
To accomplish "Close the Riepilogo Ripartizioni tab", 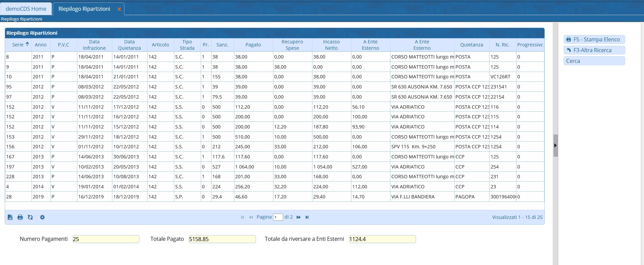I will (x=119, y=9).
